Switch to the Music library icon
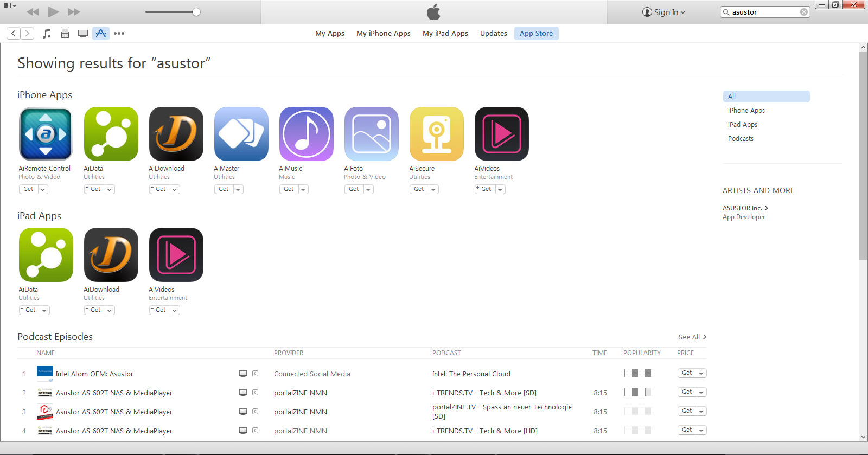Viewport: 868px width, 455px height. [x=47, y=34]
